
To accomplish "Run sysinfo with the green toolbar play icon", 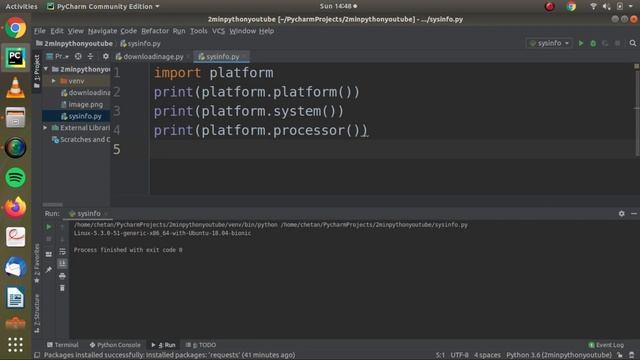I will [x=581, y=43].
